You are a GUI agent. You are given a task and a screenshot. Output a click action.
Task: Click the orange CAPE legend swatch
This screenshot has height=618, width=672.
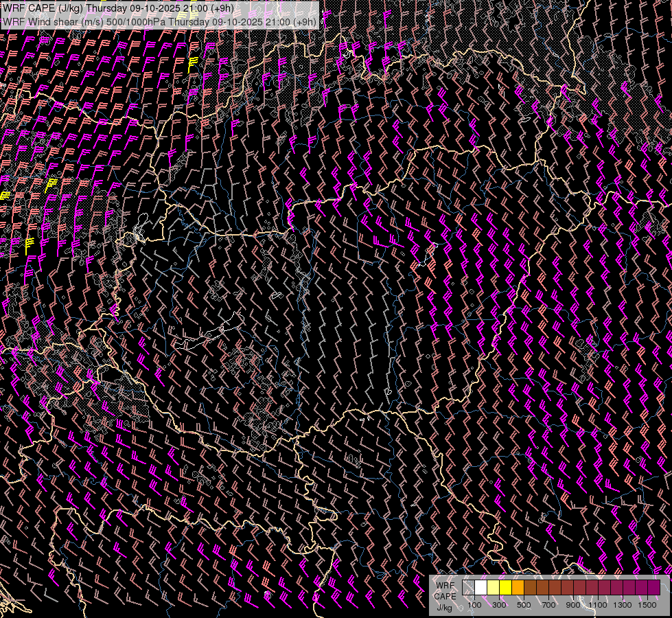click(x=518, y=588)
